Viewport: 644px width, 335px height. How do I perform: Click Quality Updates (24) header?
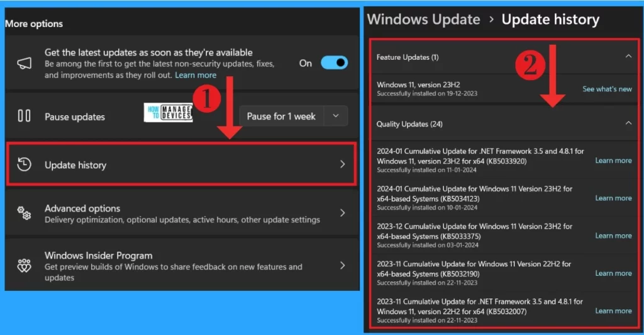click(x=409, y=123)
